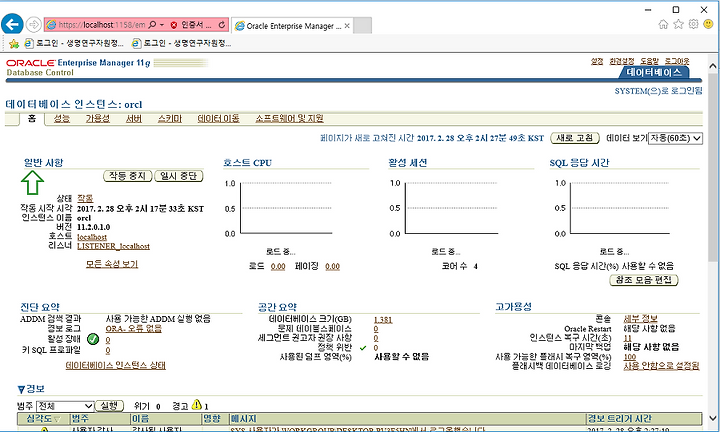Click the 참조 모음 편집 button

click(x=643, y=280)
